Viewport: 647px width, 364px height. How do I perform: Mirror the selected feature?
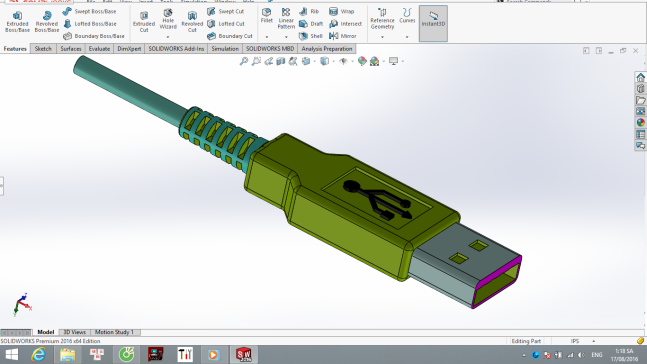(343, 36)
